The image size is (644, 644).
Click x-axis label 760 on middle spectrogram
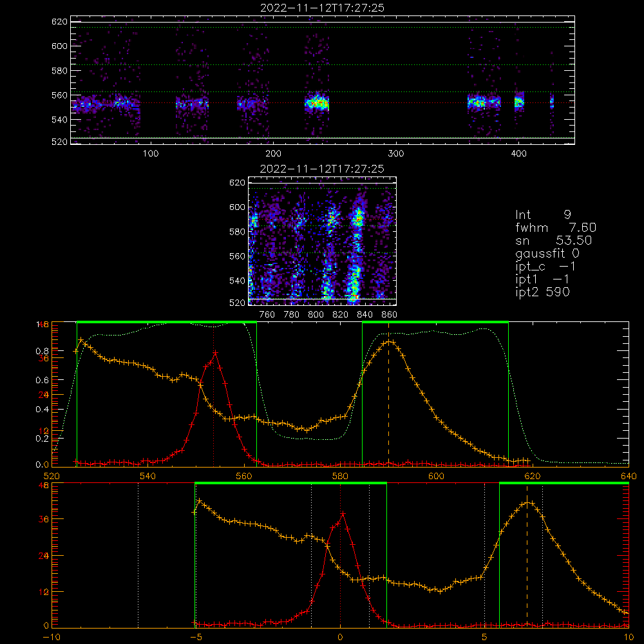[267, 315]
